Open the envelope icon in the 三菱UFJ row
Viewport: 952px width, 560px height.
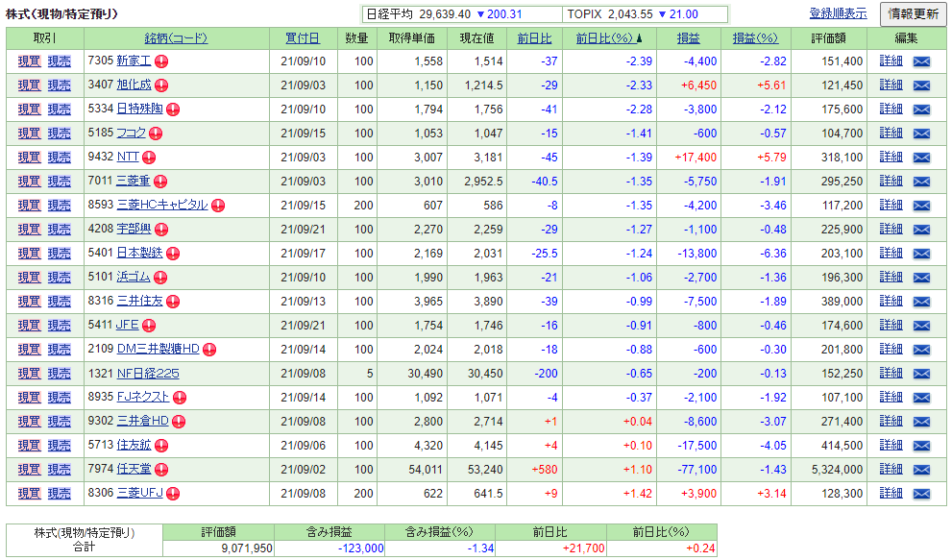point(921,494)
